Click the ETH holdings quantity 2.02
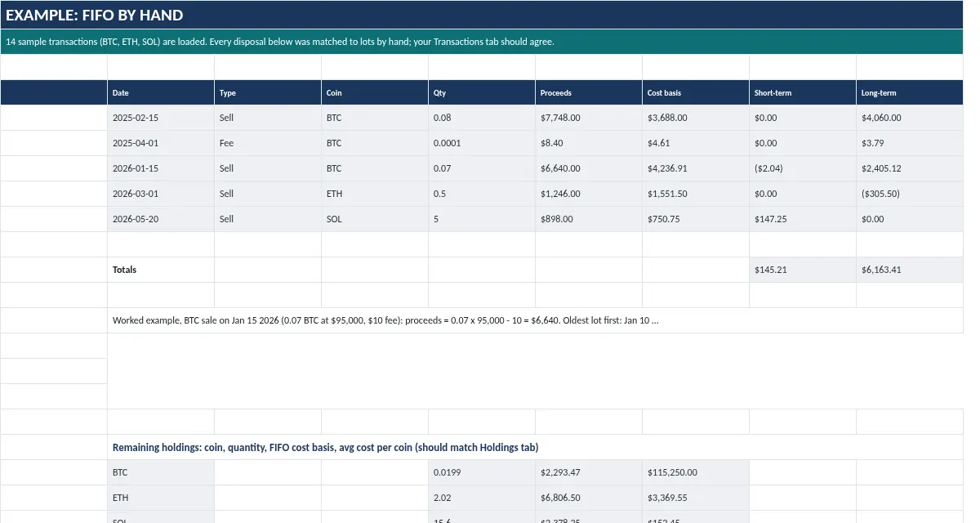The width and height of the screenshot is (980, 523). point(482,498)
